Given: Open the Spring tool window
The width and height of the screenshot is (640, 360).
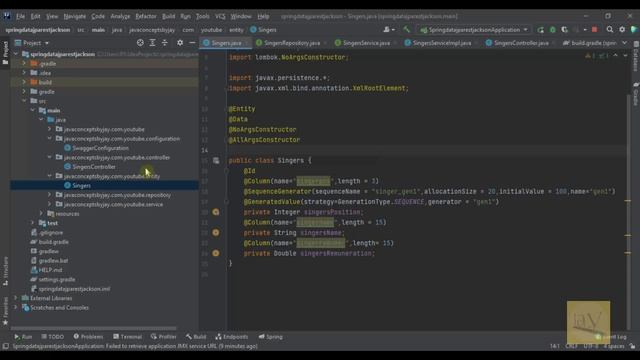Looking at the screenshot, I should point(270,337).
